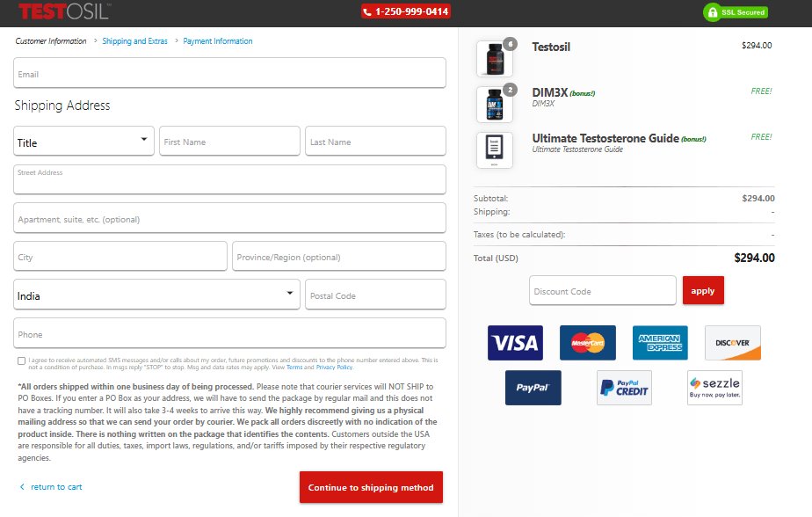This screenshot has height=517, width=812.
Task: Click the Ultimate Testosterone Guide ebook thumbnail
Action: click(495, 150)
